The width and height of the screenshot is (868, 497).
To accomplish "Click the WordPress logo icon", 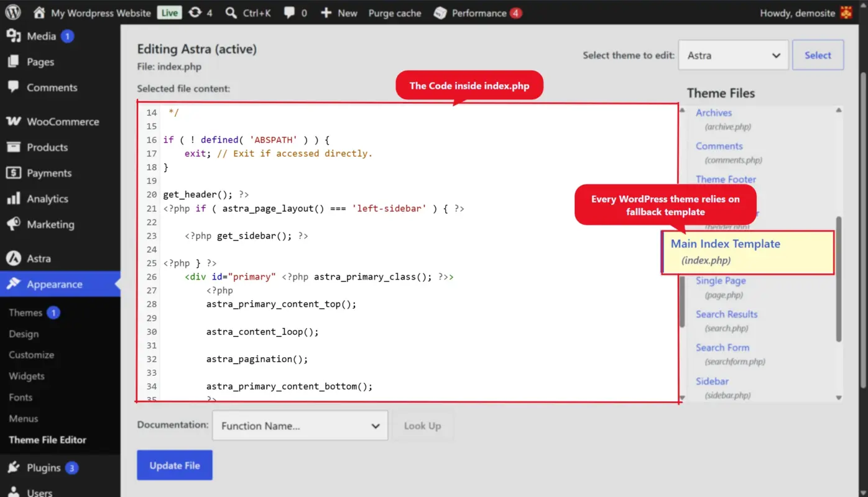I will (13, 12).
